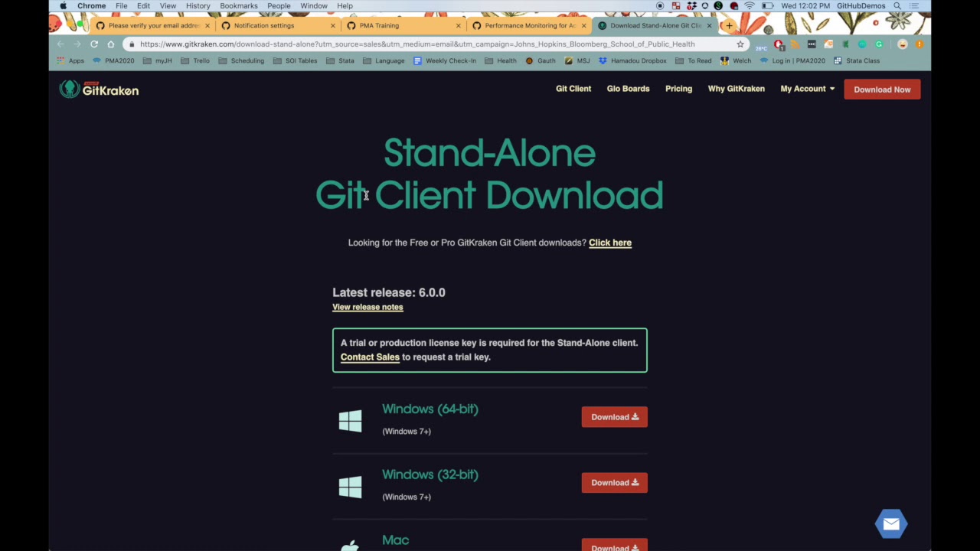The width and height of the screenshot is (980, 551).
Task: Open the Weekly Check-In bookmark
Action: 444,60
